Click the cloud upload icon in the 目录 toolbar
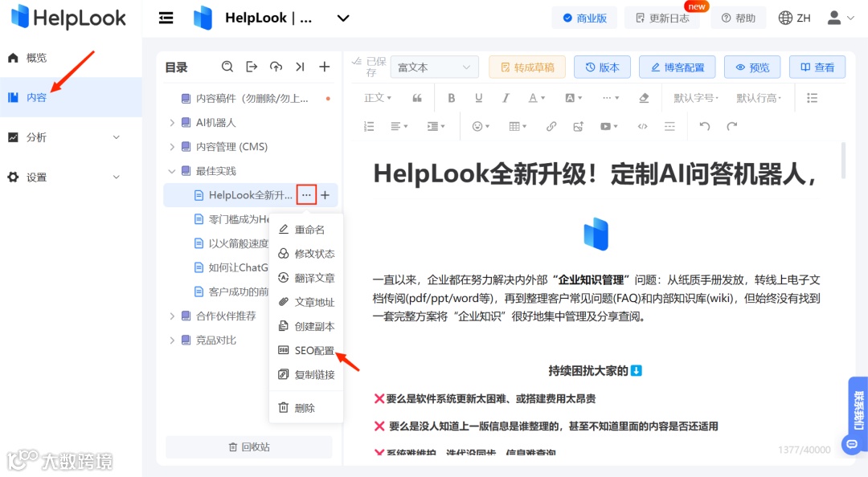Image resolution: width=868 pixels, height=477 pixels. point(278,67)
